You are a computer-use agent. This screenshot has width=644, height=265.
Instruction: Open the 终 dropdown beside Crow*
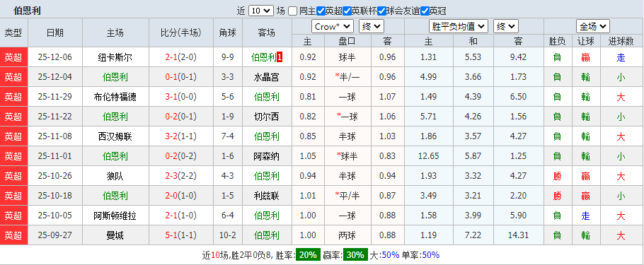coord(372,27)
